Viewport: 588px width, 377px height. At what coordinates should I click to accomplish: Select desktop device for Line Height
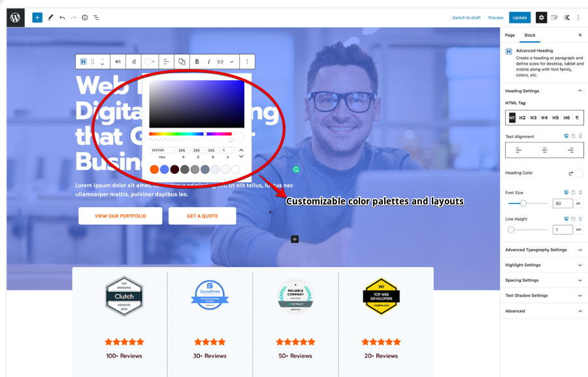566,219
